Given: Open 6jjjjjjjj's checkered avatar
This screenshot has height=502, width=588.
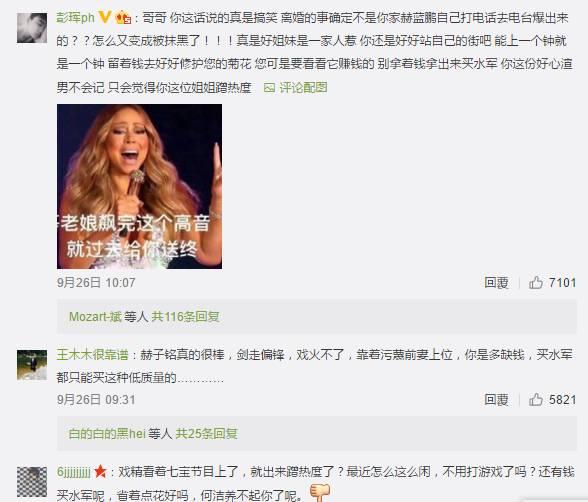Looking at the screenshot, I should coord(32,482).
